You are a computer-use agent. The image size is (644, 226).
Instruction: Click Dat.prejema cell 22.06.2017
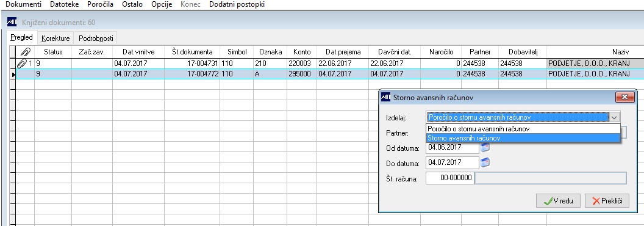(x=343, y=64)
